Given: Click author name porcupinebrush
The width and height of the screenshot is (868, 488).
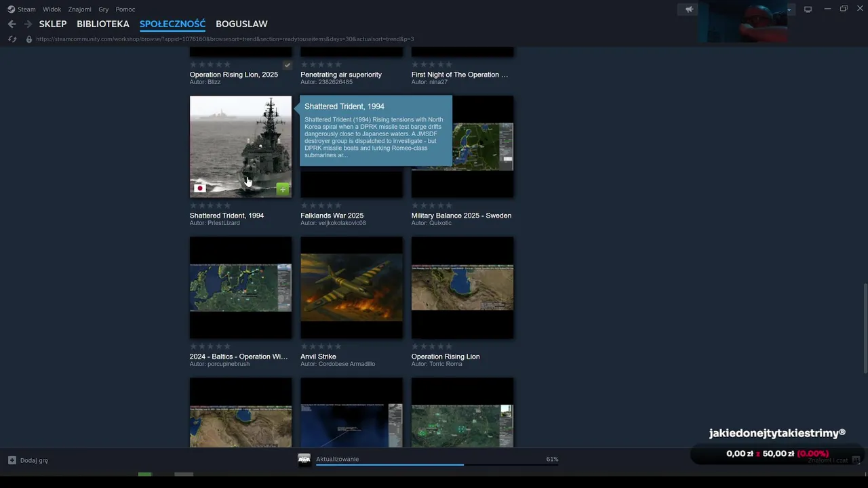Looking at the screenshot, I should click(228, 364).
